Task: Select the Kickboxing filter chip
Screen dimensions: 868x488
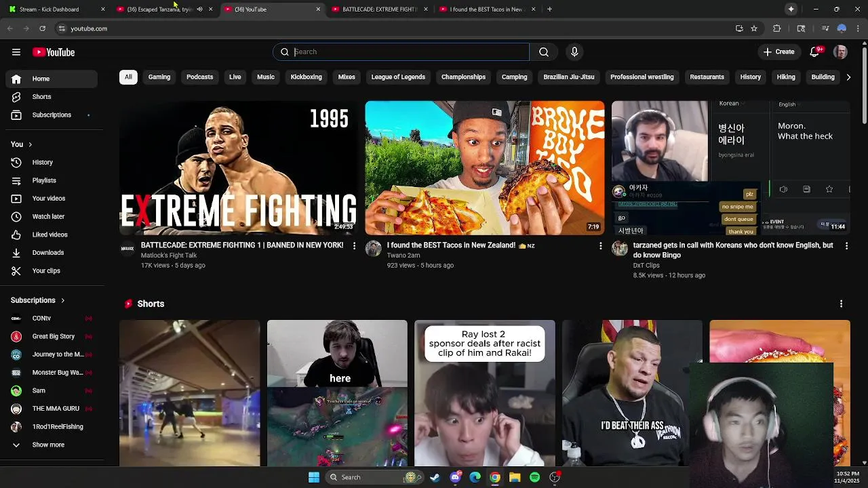Action: (x=307, y=77)
